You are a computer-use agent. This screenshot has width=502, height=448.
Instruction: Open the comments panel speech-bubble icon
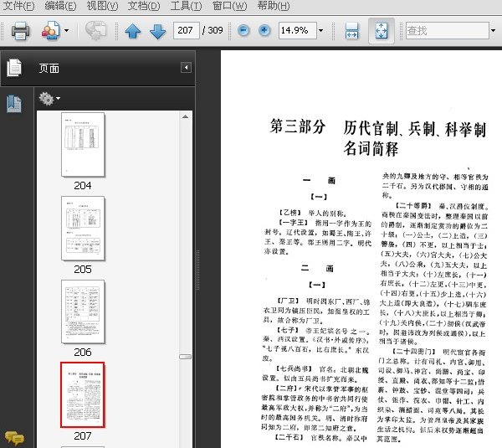coord(14,438)
